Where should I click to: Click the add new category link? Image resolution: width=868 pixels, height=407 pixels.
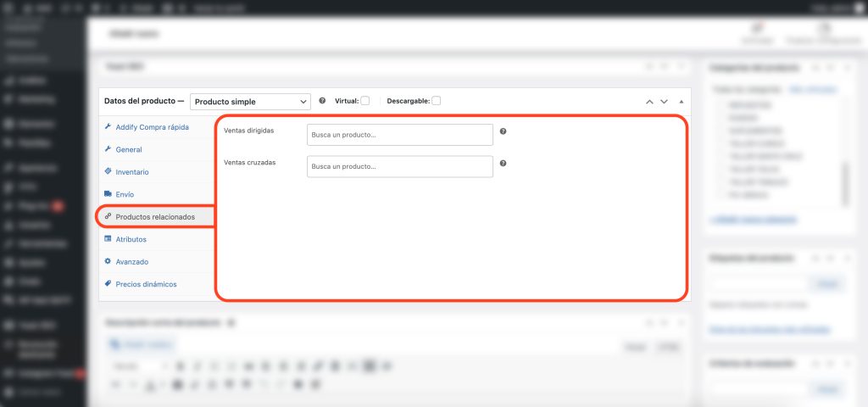[x=754, y=219]
